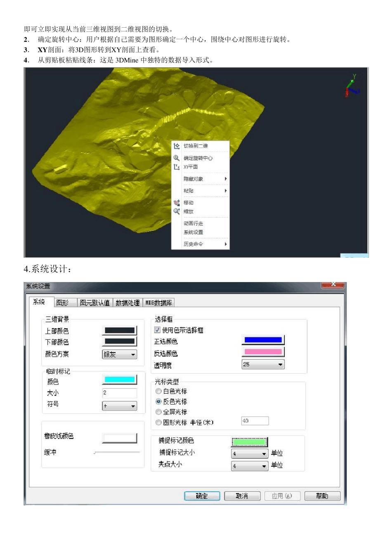Open the 符号 dropdown showing +
Screen dimensions: 392x555
coord(119,406)
